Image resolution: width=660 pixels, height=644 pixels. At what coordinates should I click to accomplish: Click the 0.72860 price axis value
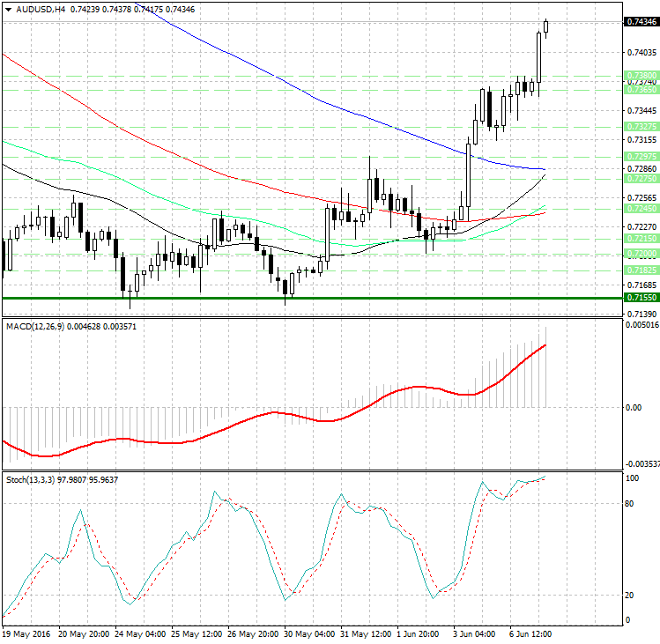point(641,169)
